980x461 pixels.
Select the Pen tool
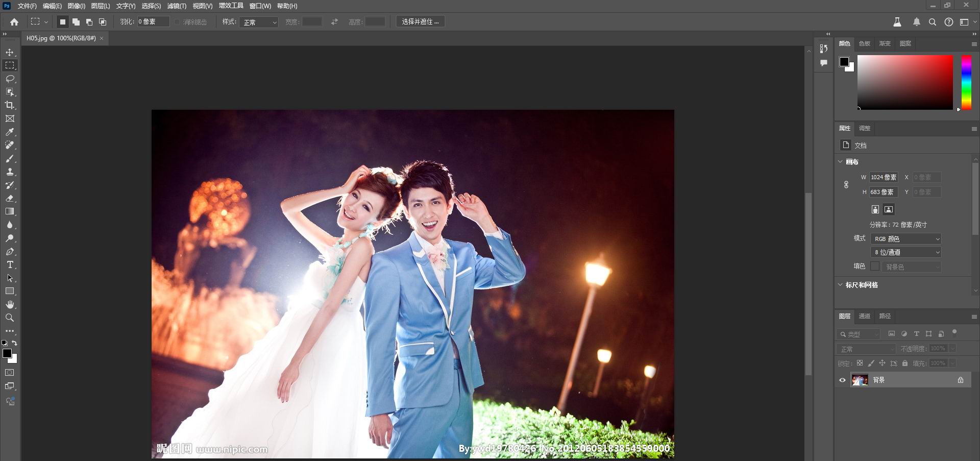pos(10,251)
